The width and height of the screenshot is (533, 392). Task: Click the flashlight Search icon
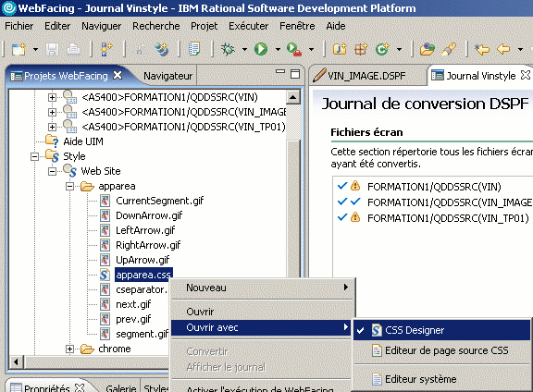[449, 50]
